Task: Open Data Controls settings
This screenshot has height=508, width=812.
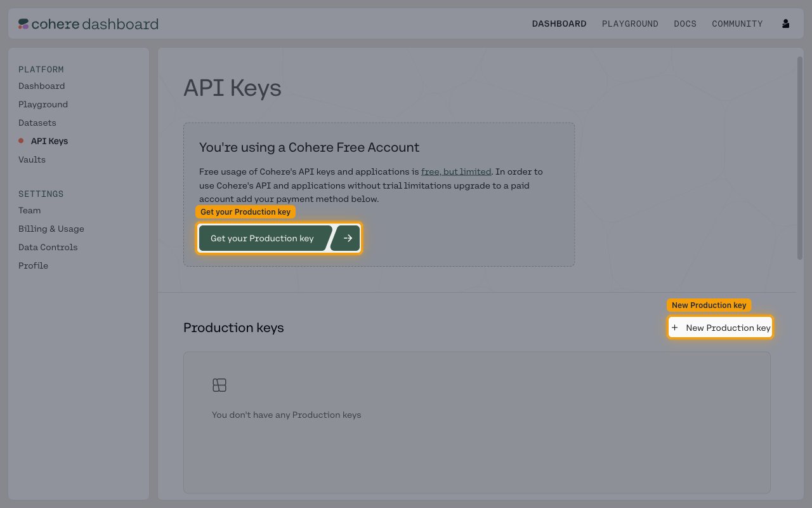Action: (48, 247)
